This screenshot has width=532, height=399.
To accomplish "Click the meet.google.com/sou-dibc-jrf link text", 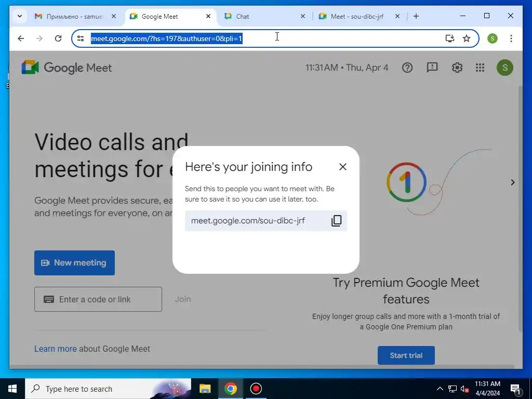I will click(248, 220).
